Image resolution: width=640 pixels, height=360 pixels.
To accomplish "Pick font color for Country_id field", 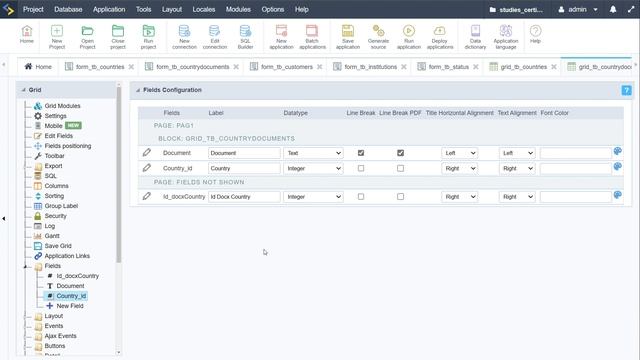I will tap(617, 167).
